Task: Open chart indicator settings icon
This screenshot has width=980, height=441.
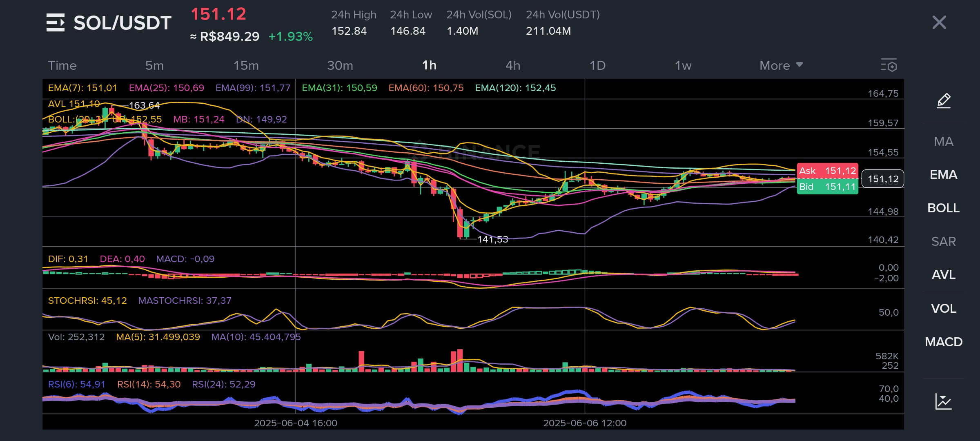Action: pyautogui.click(x=889, y=65)
